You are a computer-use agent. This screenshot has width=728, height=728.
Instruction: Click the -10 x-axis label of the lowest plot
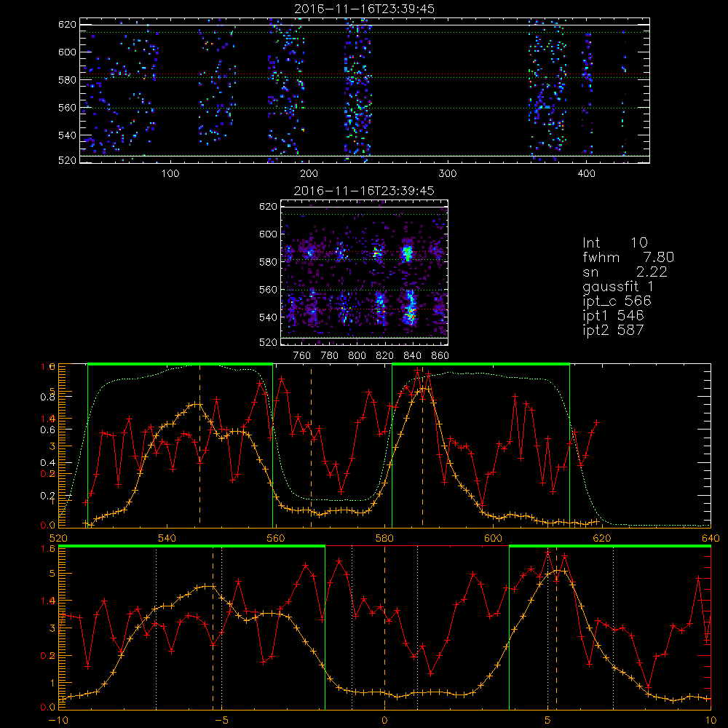[x=58, y=720]
